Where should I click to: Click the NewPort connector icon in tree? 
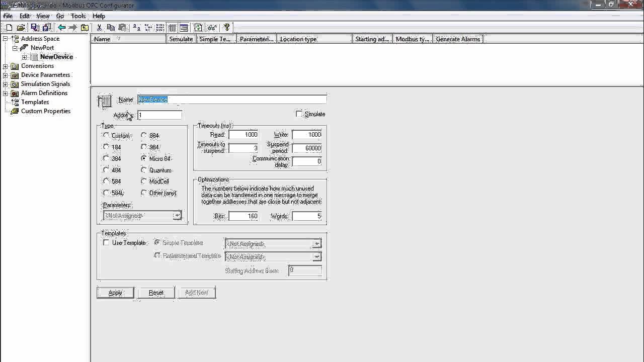(x=24, y=48)
